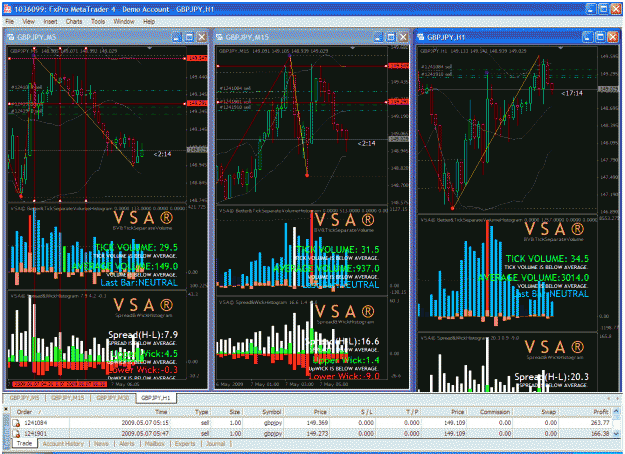The width and height of the screenshot is (625, 454).
Task: Switch to the GBPJPY,M15 chart tab
Action: [68, 398]
